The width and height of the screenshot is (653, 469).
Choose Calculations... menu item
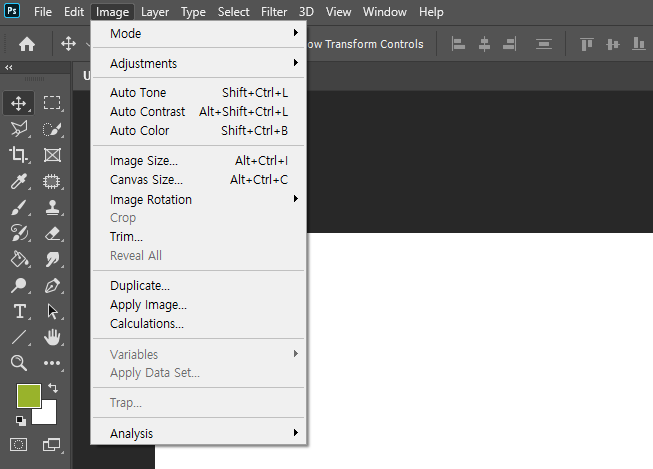pos(198,324)
